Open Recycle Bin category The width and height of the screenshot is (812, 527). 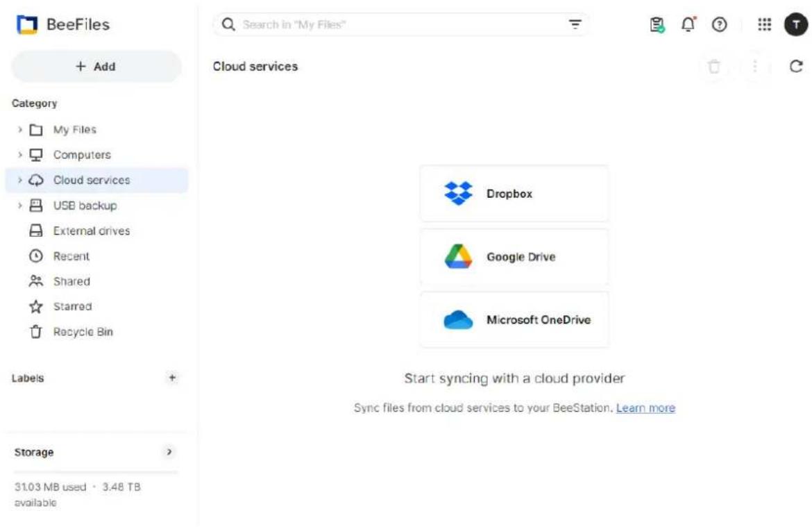tap(97, 332)
